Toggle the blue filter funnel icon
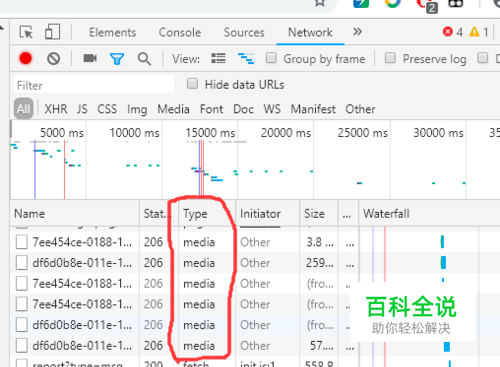Viewport: 500px width, 367px height. pos(117,59)
